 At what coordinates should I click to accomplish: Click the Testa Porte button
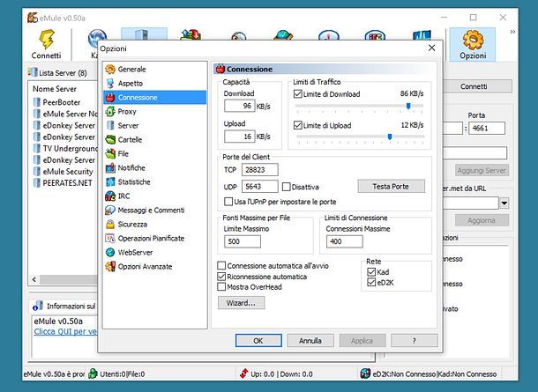click(x=391, y=187)
